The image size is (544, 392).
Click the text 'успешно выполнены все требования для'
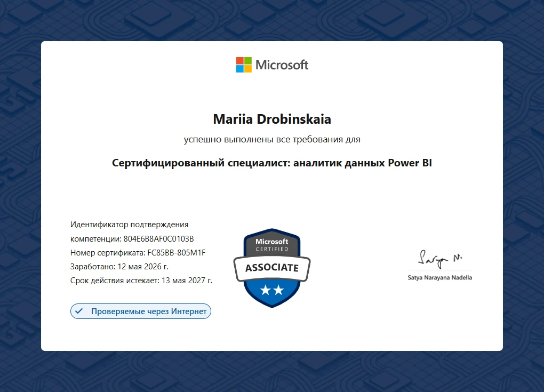(272, 139)
